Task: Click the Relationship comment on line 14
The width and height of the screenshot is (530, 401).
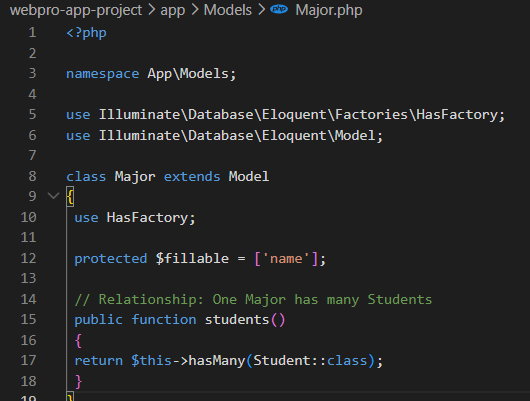Action: [x=253, y=300]
